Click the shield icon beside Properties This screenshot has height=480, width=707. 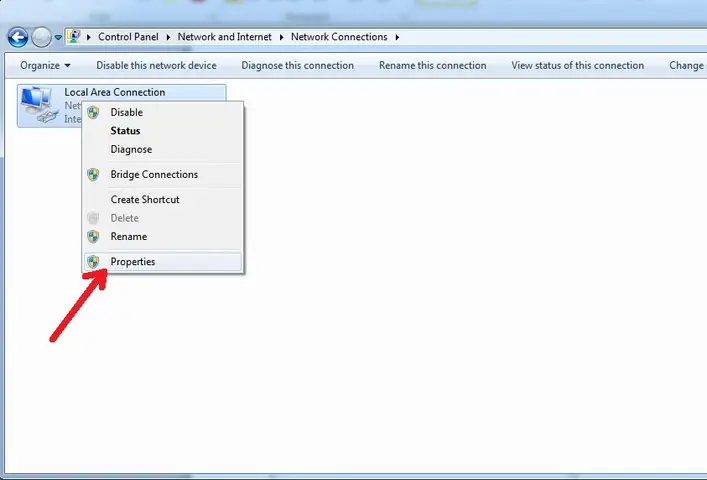(93, 261)
